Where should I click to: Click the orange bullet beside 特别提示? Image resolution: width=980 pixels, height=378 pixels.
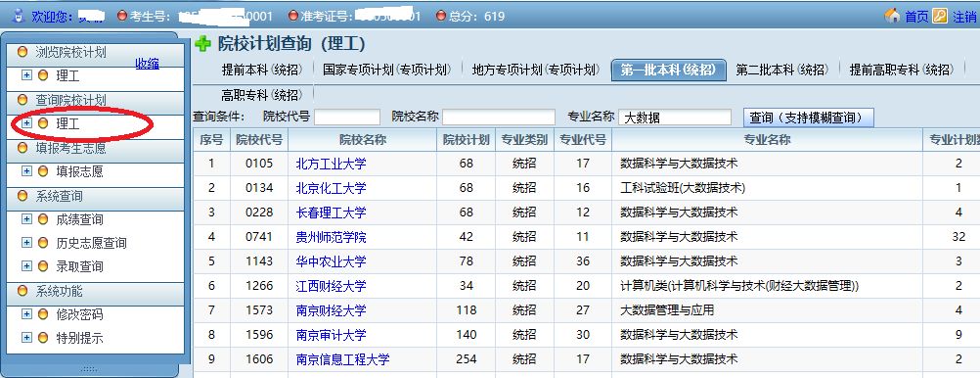(43, 338)
